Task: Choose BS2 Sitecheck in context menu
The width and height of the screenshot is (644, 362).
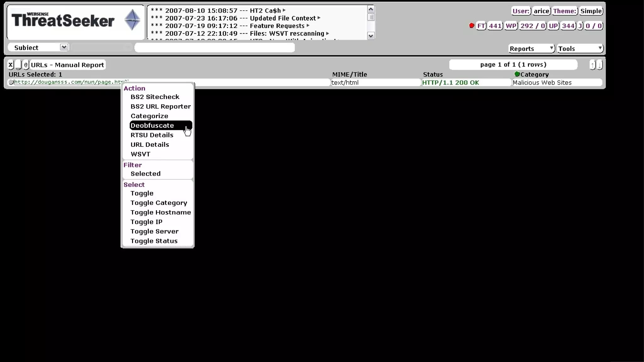Action: tap(155, 97)
